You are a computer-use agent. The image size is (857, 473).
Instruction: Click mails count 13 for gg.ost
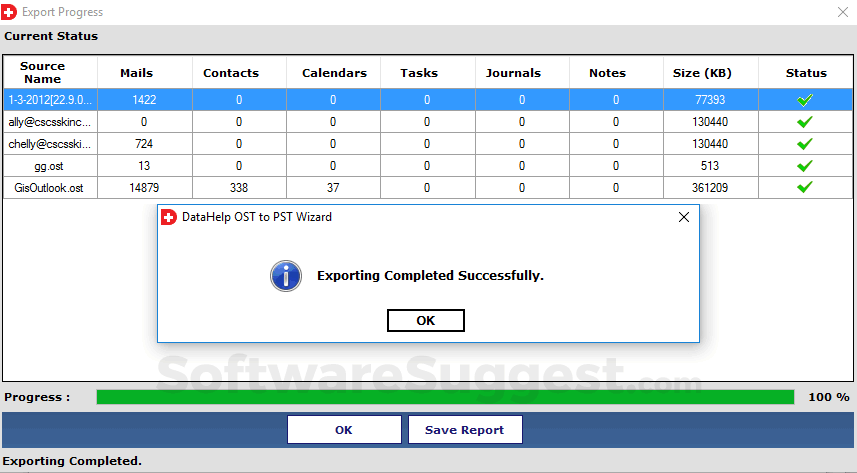144,166
